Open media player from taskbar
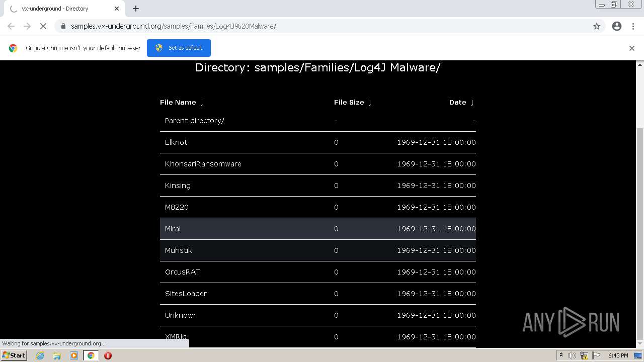 click(x=74, y=355)
